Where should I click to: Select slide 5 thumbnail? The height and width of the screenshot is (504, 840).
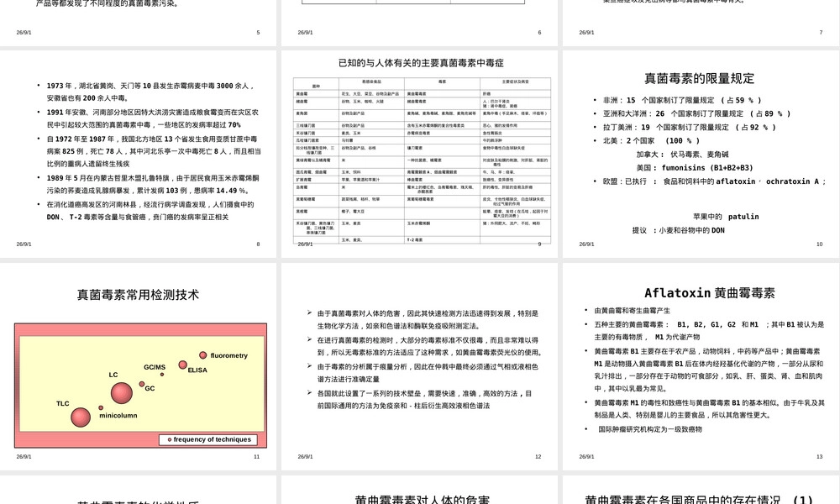[x=139, y=23]
